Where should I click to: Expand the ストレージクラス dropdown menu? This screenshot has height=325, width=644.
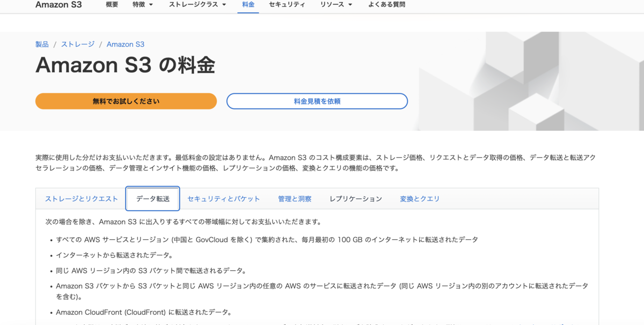click(197, 5)
